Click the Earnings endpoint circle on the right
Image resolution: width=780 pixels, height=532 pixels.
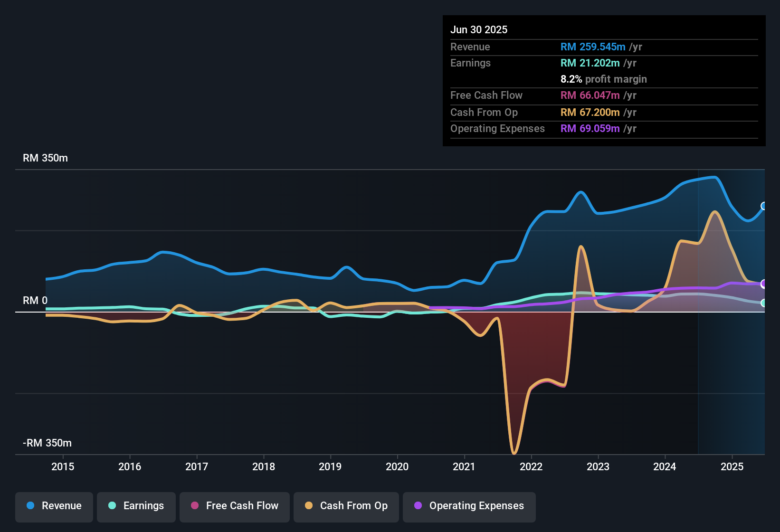pos(763,303)
